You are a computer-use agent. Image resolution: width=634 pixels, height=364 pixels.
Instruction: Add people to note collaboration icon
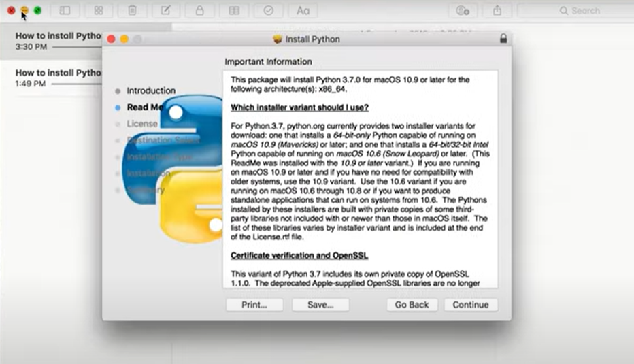pyautogui.click(x=463, y=10)
